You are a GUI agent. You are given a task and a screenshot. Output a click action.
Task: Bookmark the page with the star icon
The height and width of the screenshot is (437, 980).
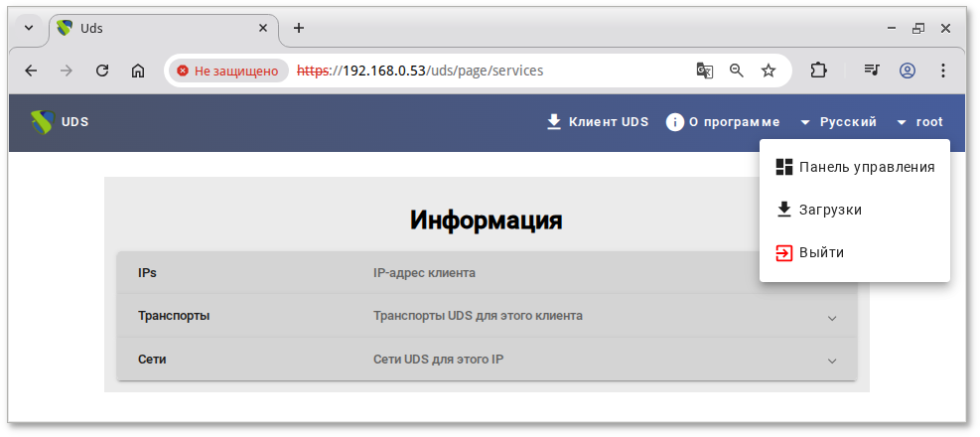point(769,71)
